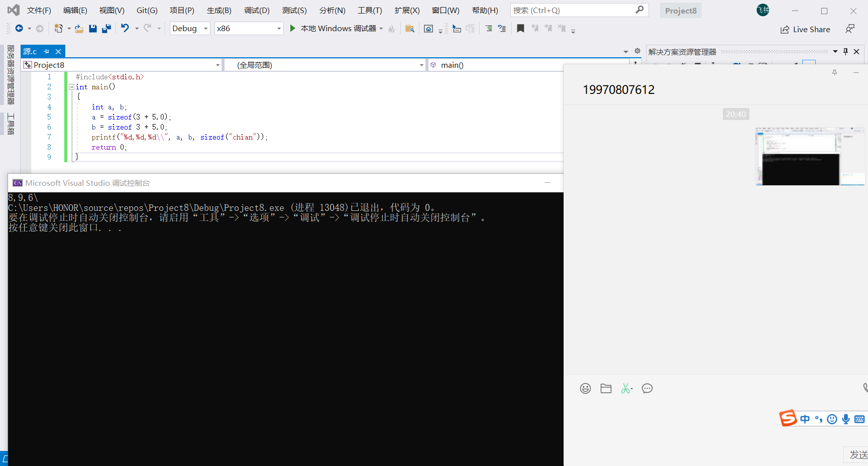Open the 文件(F) menu

click(39, 10)
